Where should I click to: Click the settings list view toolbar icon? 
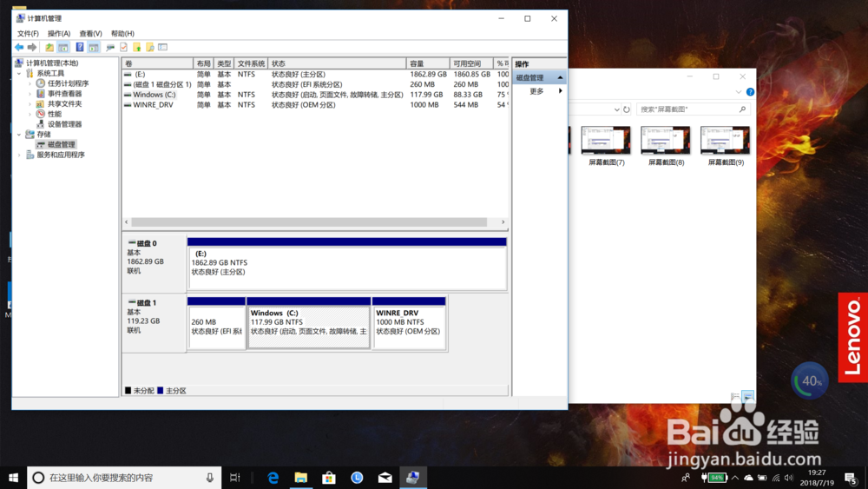click(163, 48)
